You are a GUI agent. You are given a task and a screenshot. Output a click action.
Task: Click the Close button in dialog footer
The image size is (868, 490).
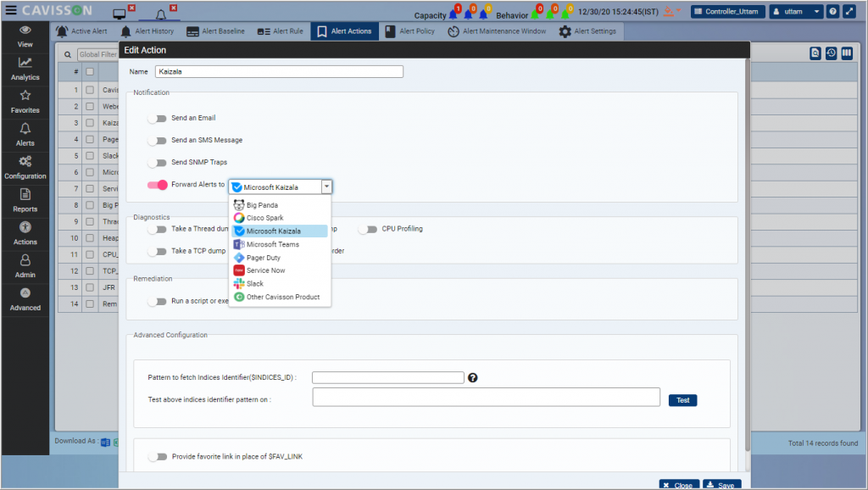[679, 484]
